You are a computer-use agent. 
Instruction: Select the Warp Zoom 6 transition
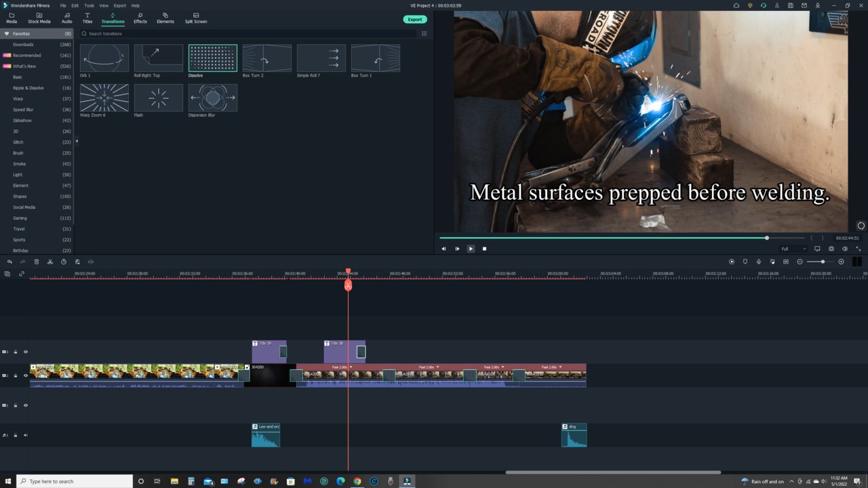(x=104, y=98)
